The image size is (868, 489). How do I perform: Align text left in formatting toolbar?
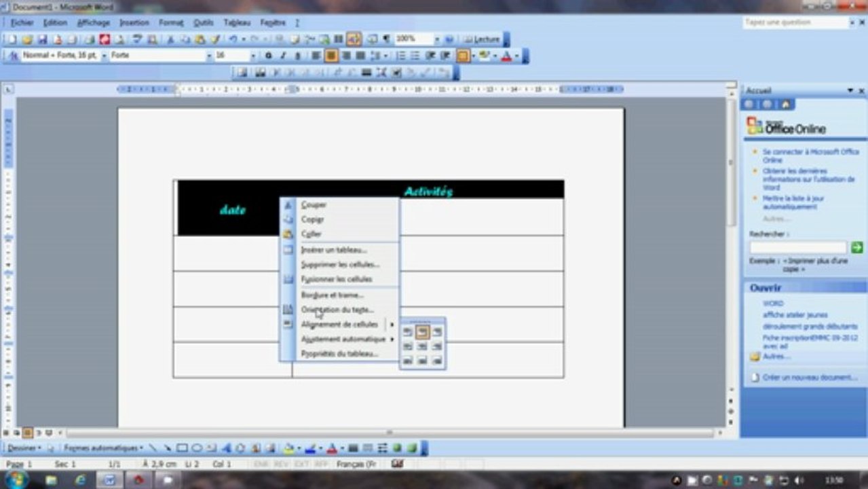click(x=316, y=56)
